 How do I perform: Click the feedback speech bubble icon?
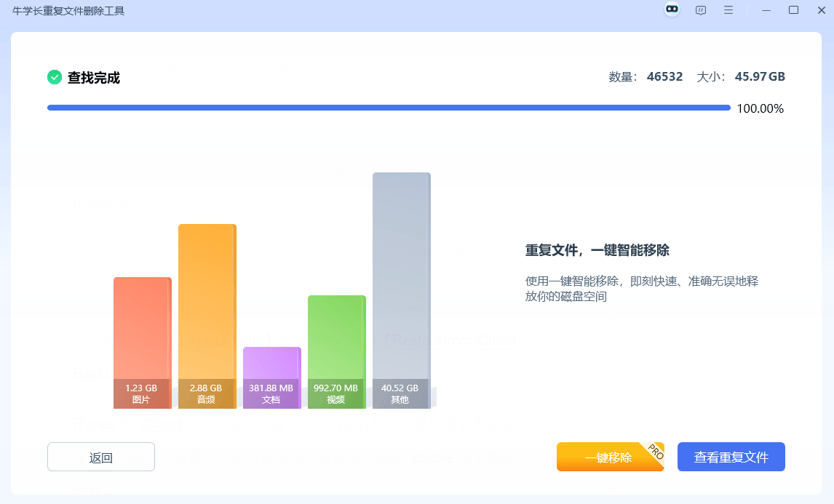coord(701,10)
